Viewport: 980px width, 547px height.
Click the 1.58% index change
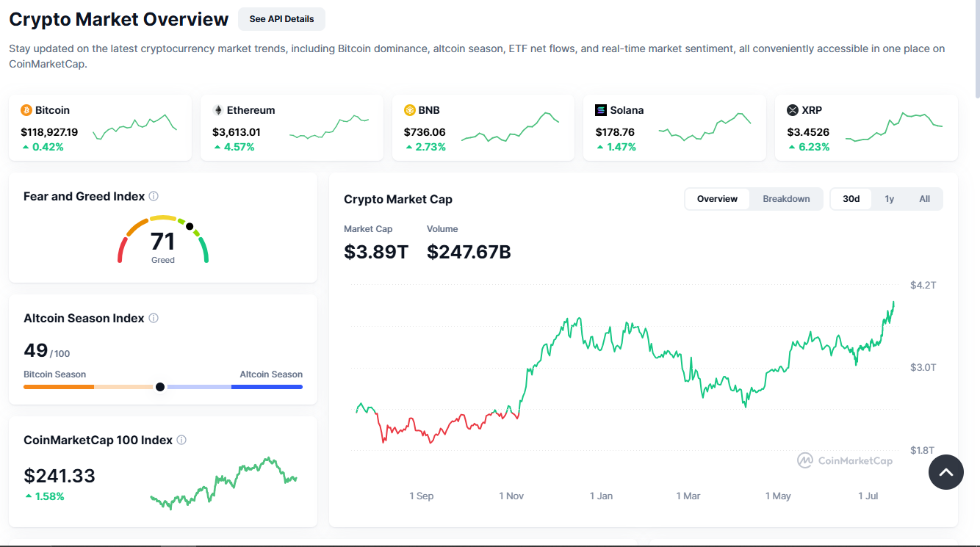point(49,496)
